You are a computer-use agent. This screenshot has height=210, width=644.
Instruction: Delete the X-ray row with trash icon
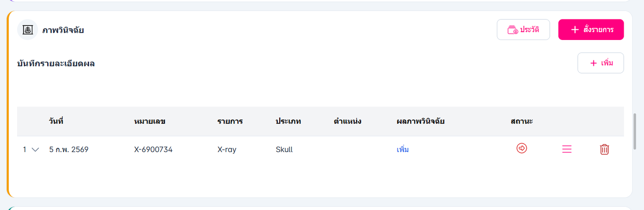[604, 149]
